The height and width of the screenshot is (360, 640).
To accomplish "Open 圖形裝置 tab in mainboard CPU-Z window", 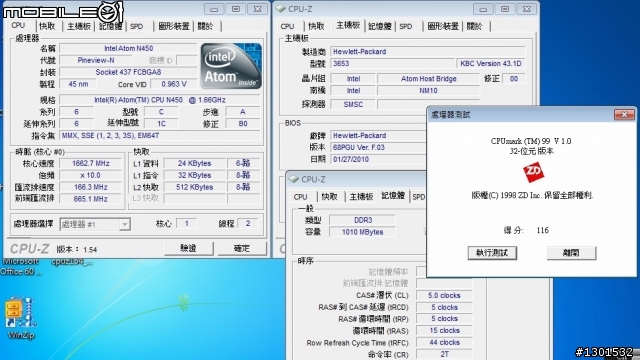I will (x=443, y=26).
